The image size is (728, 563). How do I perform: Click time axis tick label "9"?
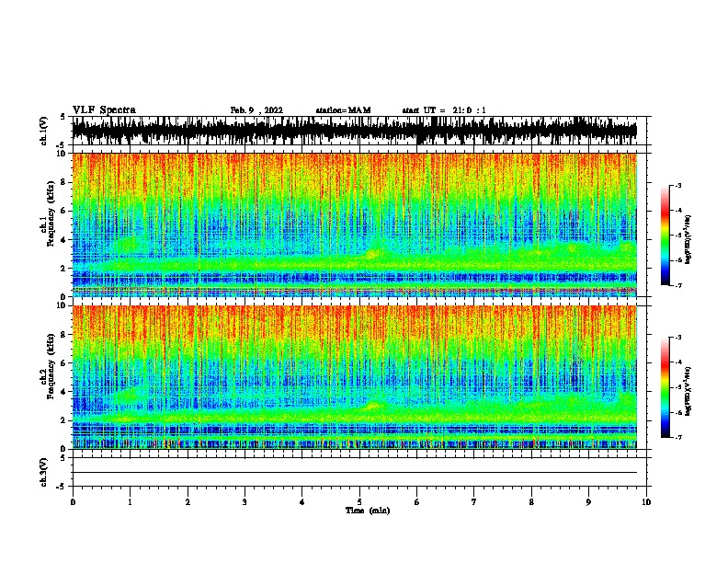[588, 501]
